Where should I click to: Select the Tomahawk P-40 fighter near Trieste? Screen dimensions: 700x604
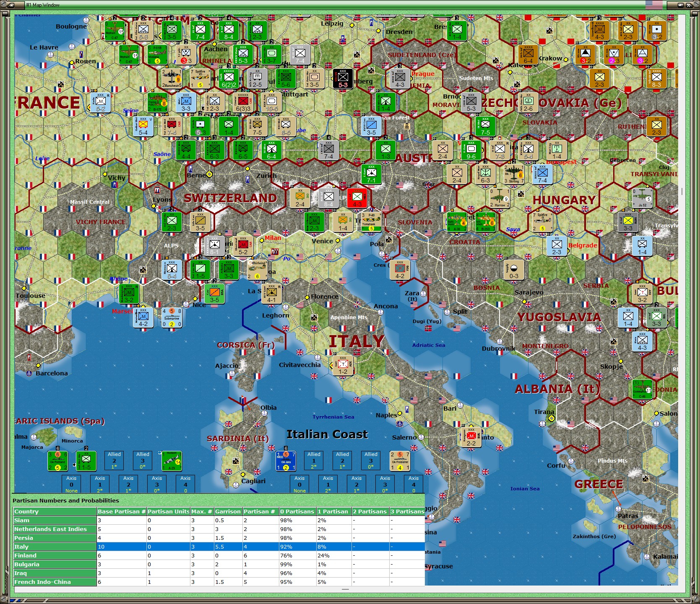coord(371,222)
